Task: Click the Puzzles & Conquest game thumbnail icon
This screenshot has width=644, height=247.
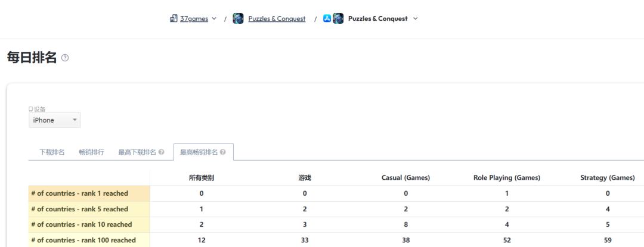Action: pyautogui.click(x=238, y=18)
